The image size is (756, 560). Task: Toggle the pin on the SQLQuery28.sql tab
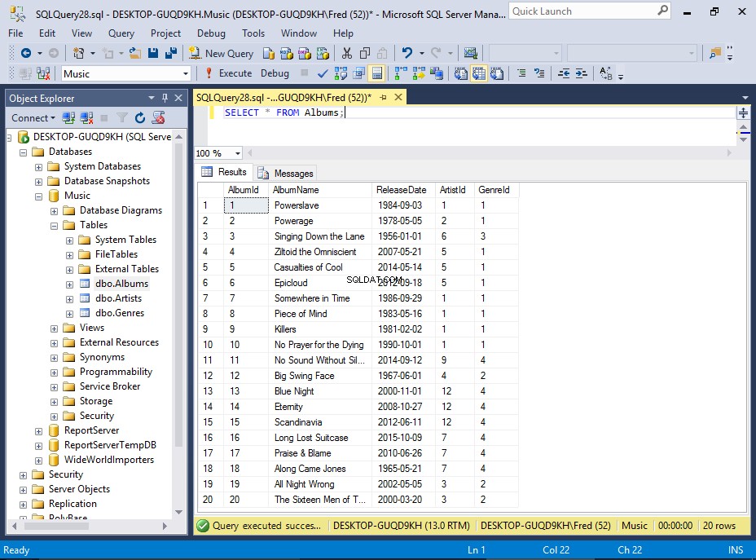(384, 98)
